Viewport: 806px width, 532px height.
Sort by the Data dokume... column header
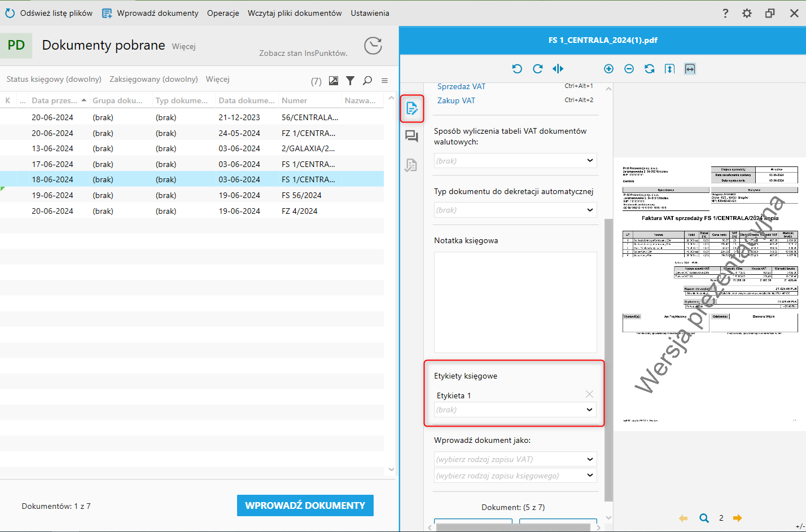[247, 100]
